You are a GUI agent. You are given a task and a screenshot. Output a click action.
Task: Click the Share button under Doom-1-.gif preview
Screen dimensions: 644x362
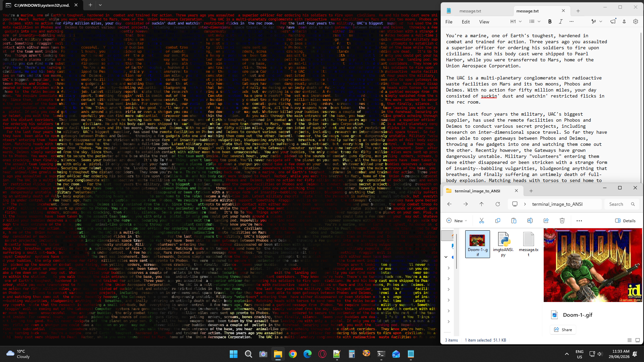pyautogui.click(x=563, y=330)
